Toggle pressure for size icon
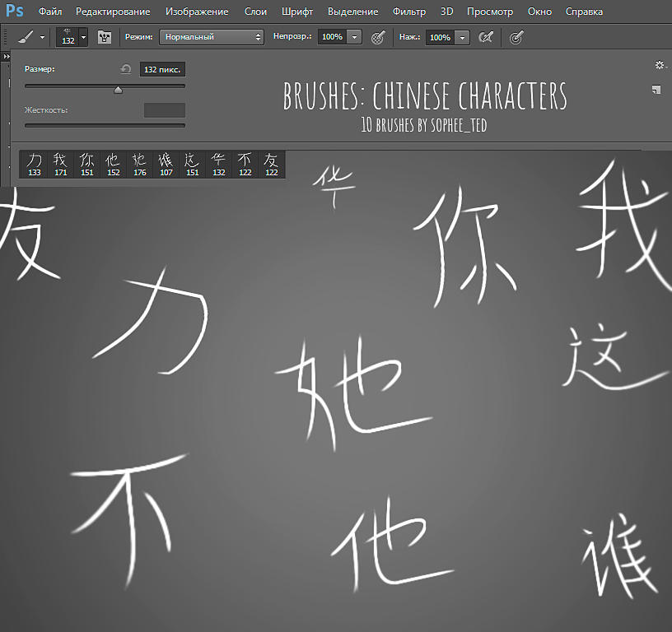 coord(516,37)
